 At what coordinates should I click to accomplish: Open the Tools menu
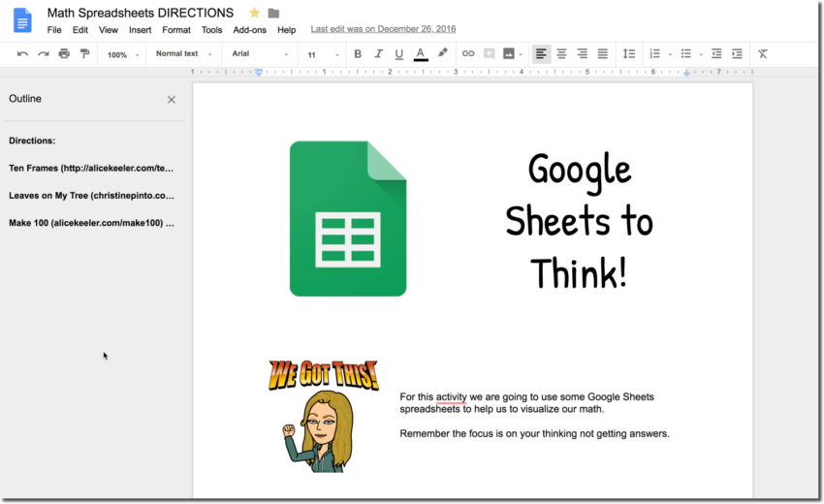(x=211, y=30)
